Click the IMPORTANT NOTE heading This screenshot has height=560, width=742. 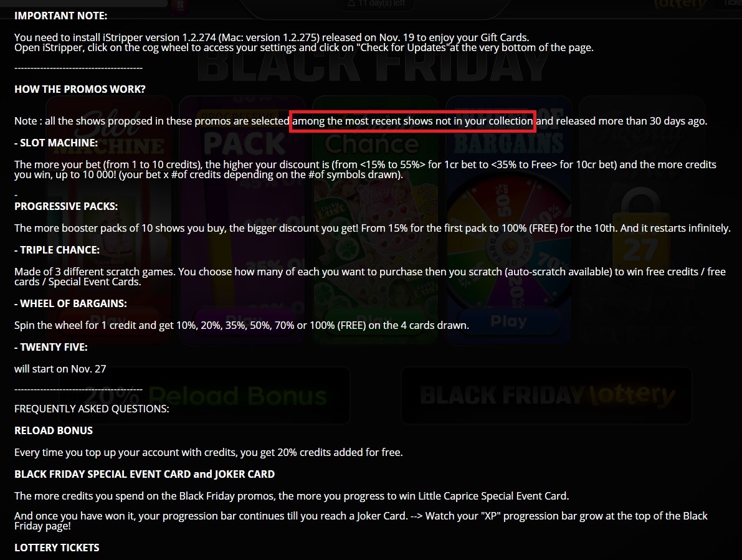[60, 16]
